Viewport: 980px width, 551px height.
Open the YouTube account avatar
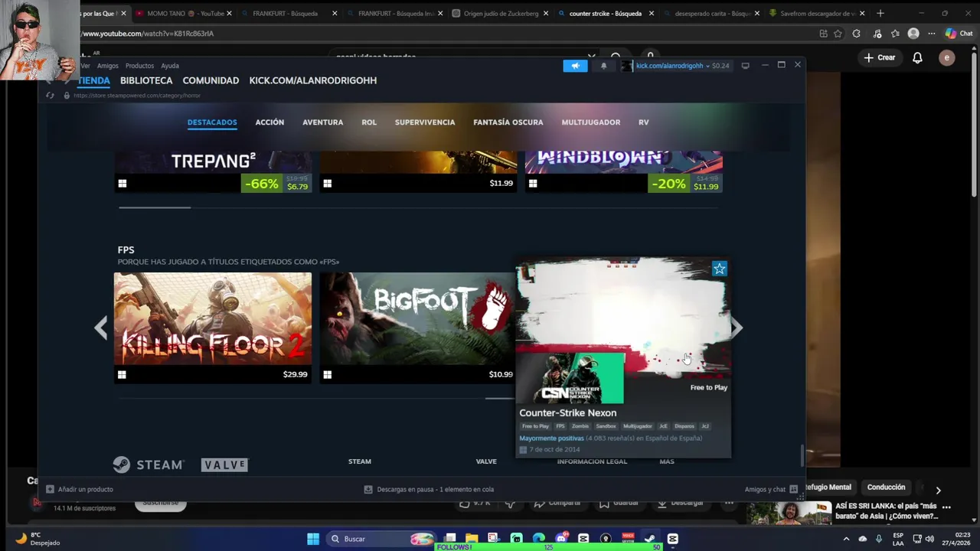click(x=947, y=57)
